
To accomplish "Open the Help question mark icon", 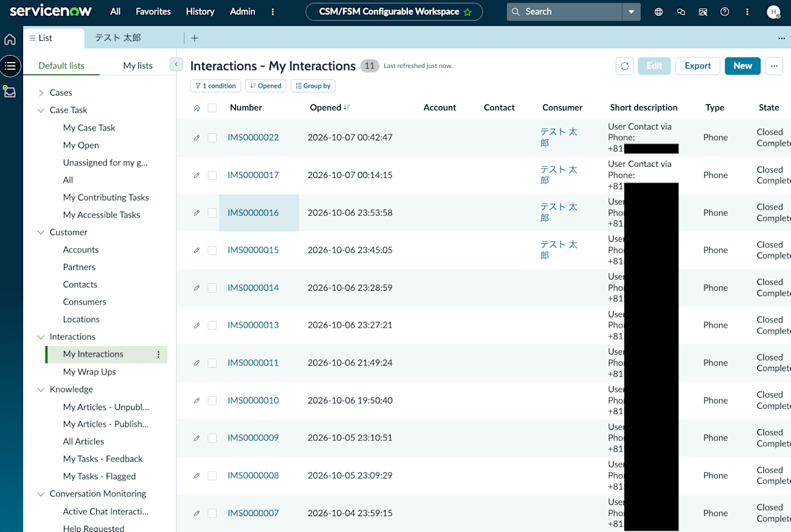I will point(725,12).
